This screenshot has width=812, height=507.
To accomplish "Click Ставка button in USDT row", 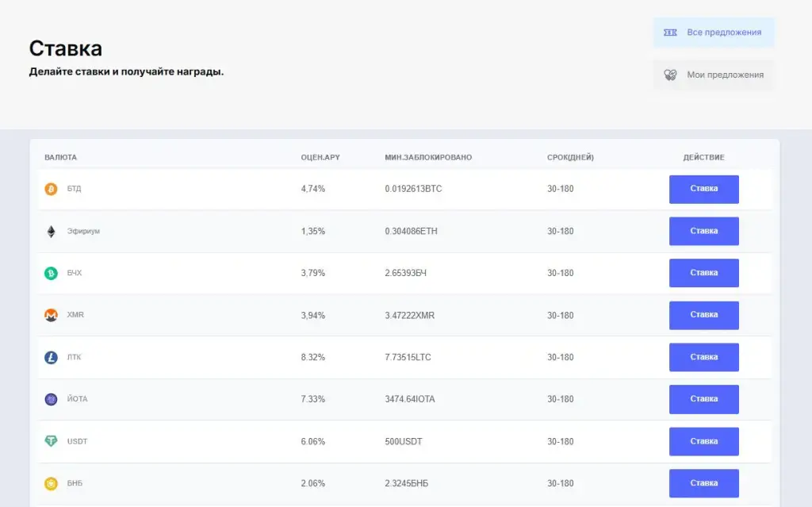I will point(704,442).
